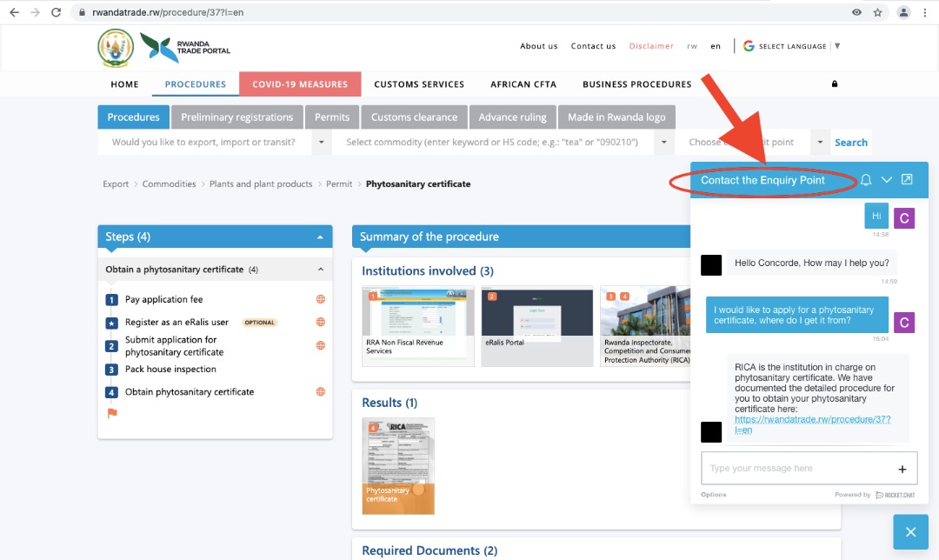Screen dimensions: 939x560
Task: Switch language to rw
Action: pos(692,46)
